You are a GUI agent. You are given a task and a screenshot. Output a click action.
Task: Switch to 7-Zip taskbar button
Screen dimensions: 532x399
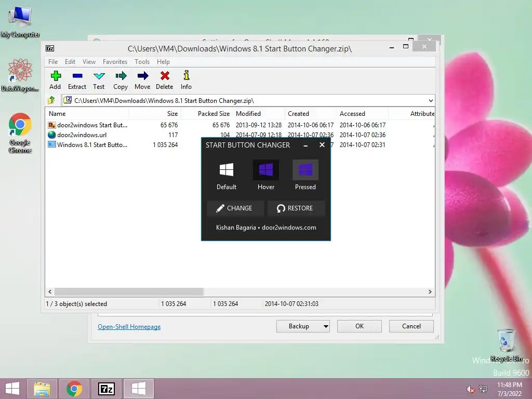coord(106,389)
